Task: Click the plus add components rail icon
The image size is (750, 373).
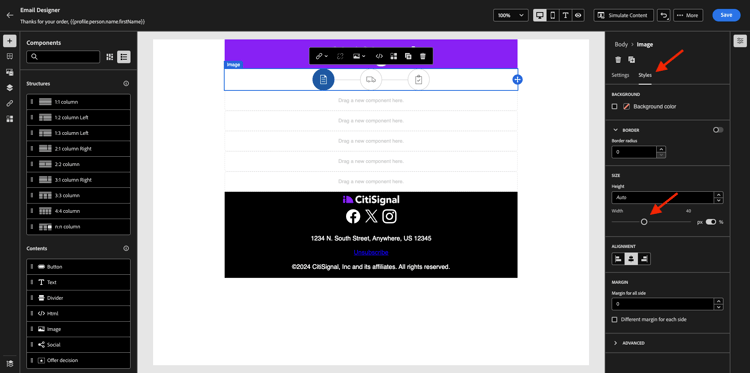Action: coord(10,41)
